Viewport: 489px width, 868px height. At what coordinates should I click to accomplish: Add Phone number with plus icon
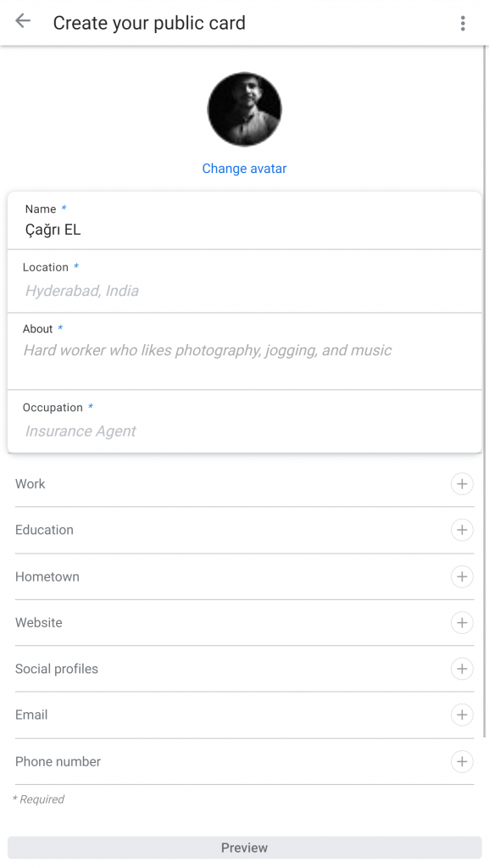pos(462,761)
